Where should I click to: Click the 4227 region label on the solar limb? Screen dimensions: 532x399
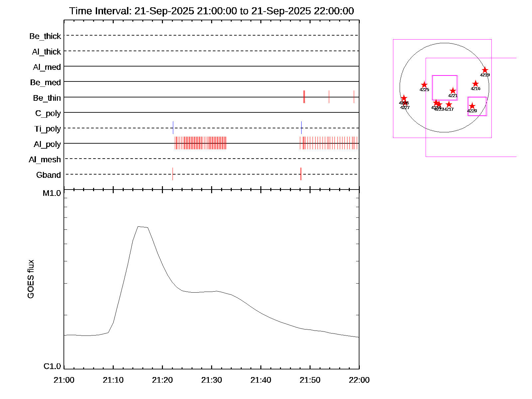(x=405, y=108)
